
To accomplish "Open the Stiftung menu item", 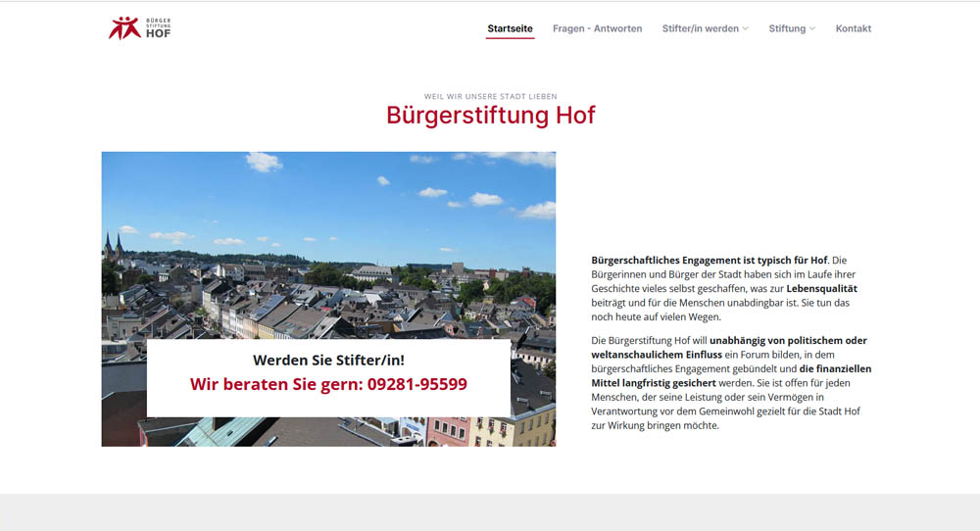I will click(787, 28).
